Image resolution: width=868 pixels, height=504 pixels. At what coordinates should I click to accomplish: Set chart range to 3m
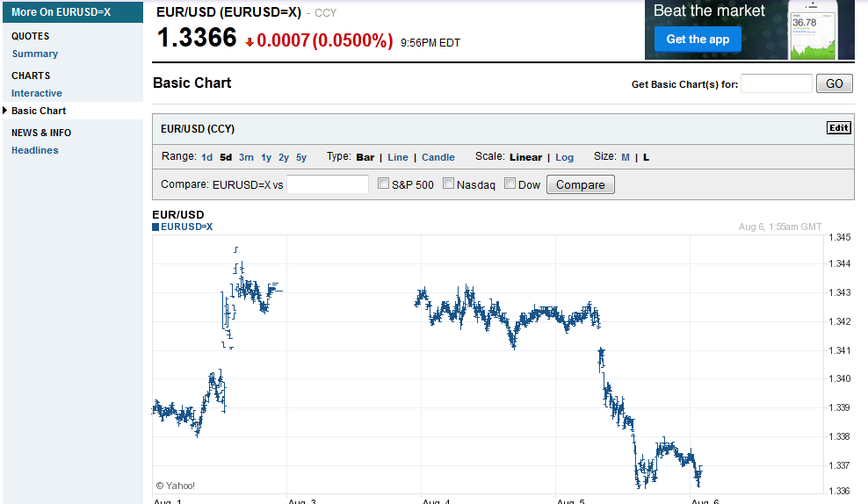click(x=246, y=157)
